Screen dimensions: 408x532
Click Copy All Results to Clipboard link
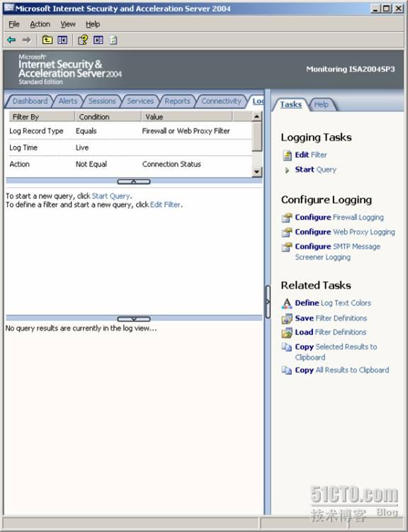coord(342,370)
